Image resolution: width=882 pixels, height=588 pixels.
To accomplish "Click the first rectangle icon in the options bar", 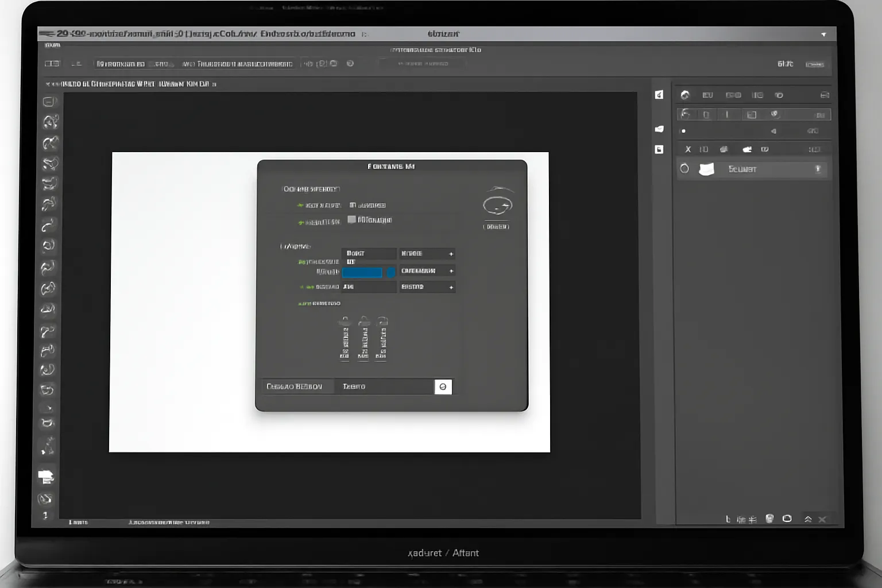I will 52,64.
